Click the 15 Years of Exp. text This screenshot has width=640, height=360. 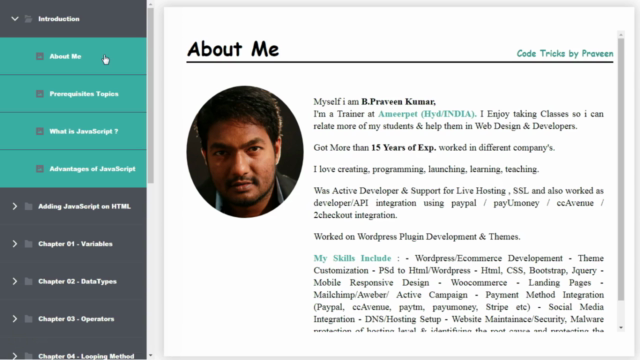(x=404, y=148)
